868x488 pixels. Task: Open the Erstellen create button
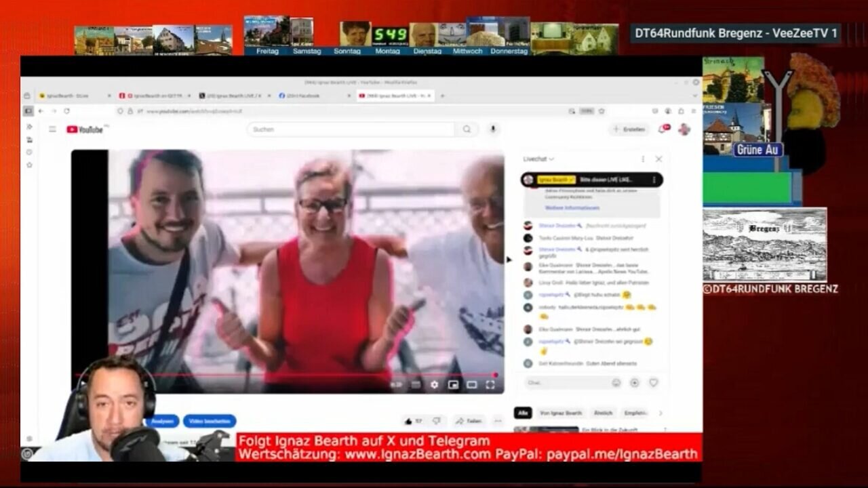pyautogui.click(x=629, y=129)
